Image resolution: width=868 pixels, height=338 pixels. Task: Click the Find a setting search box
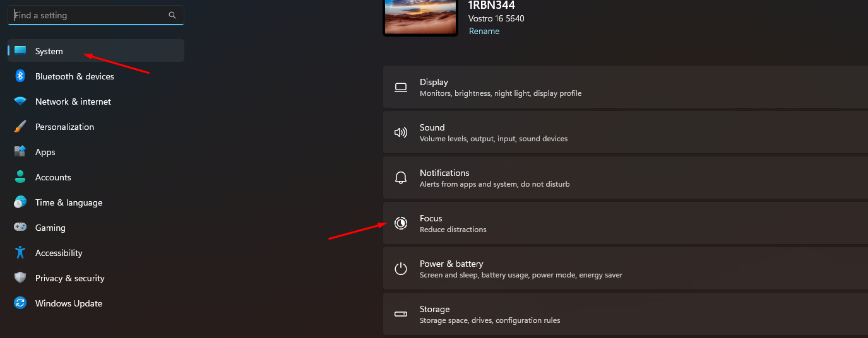click(96, 15)
